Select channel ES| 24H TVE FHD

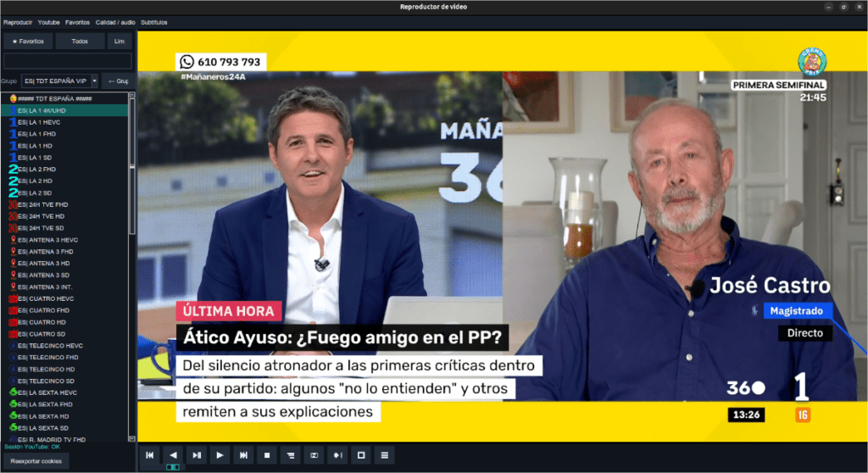[64, 204]
